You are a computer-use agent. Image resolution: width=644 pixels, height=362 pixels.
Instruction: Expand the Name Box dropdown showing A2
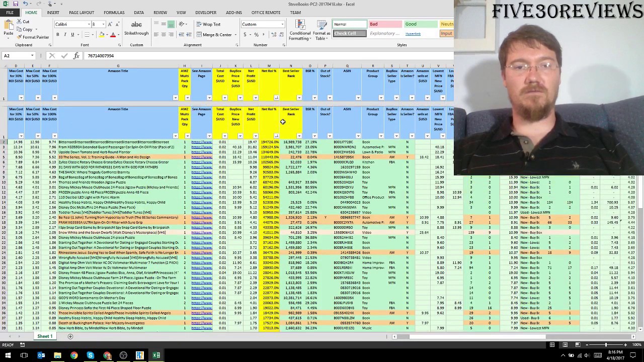[x=32, y=56]
